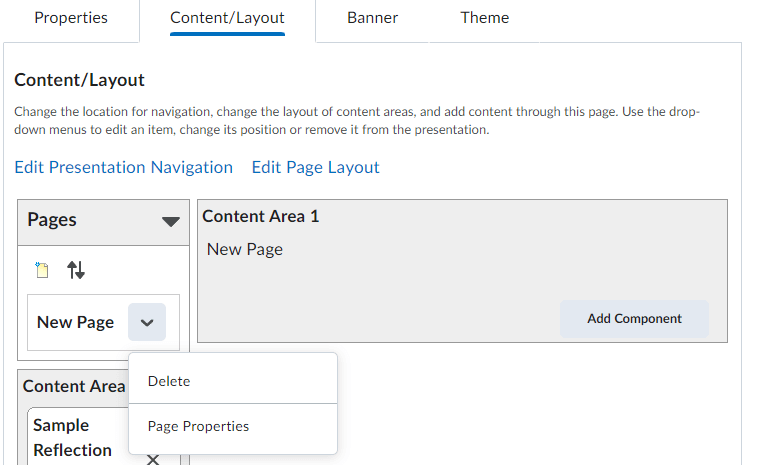Click the new page icon under Pages
Viewport: 760px width, 465px height.
click(41, 270)
